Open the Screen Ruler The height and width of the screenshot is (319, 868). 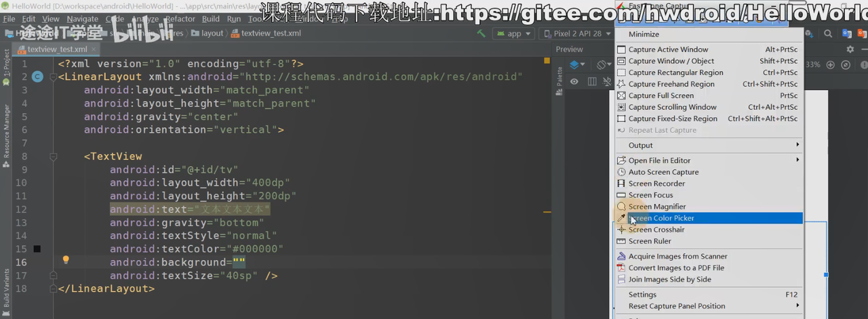coord(709,241)
